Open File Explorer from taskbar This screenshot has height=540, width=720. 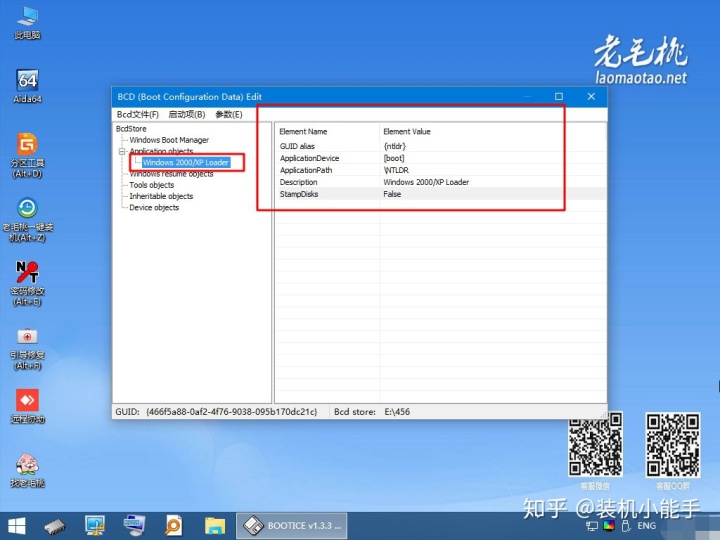coord(214,526)
